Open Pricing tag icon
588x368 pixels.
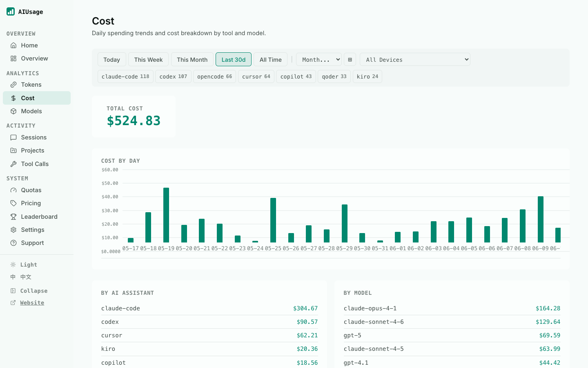click(x=13, y=203)
